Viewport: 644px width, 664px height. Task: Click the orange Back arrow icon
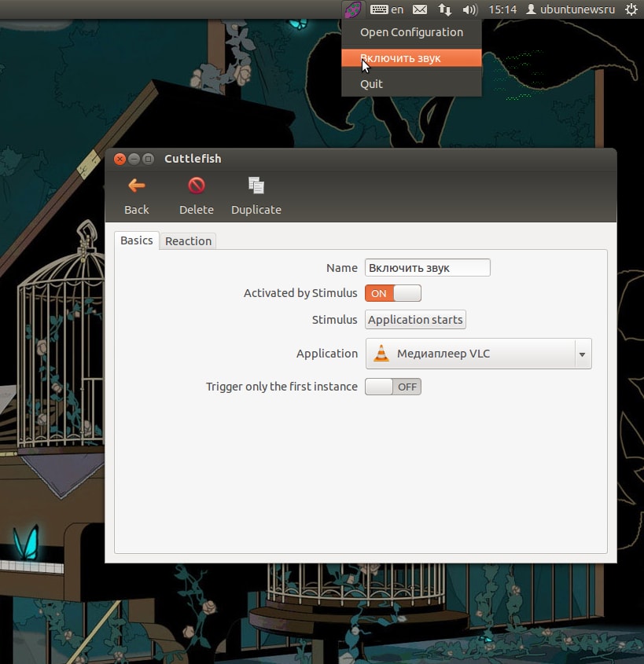(x=136, y=185)
